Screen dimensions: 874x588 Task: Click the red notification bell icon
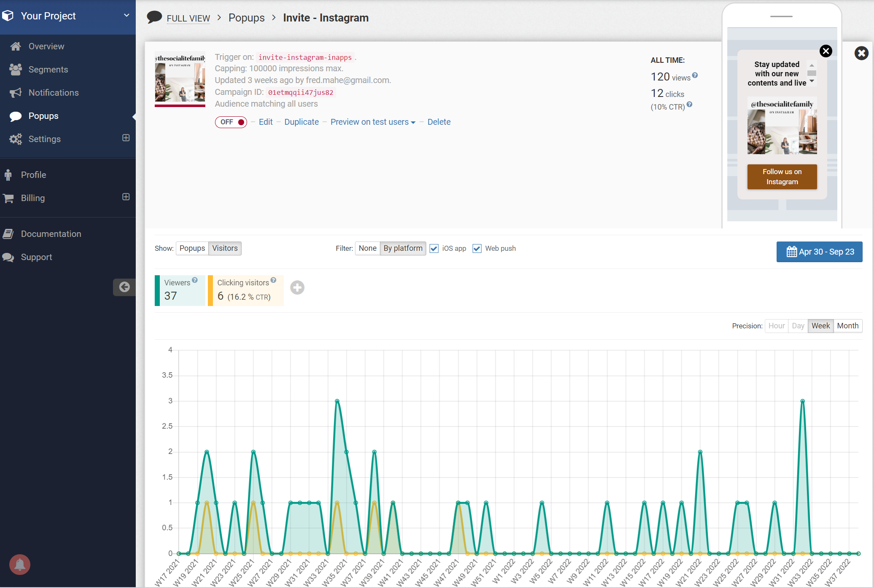coord(19,564)
